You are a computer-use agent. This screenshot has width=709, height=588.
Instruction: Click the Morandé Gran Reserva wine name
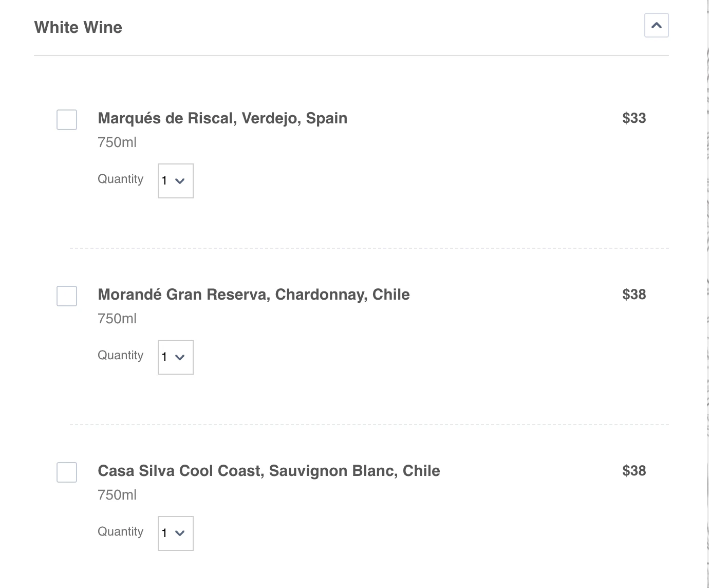point(254,295)
